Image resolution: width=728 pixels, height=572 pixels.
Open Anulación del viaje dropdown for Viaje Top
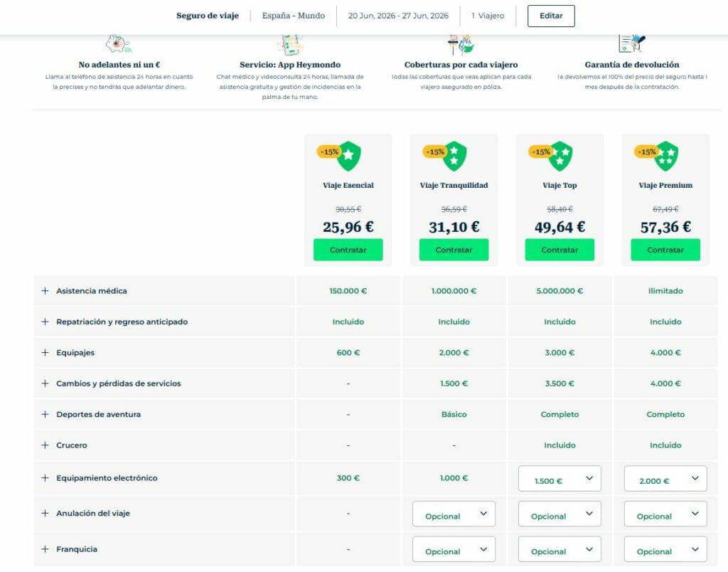(x=560, y=514)
